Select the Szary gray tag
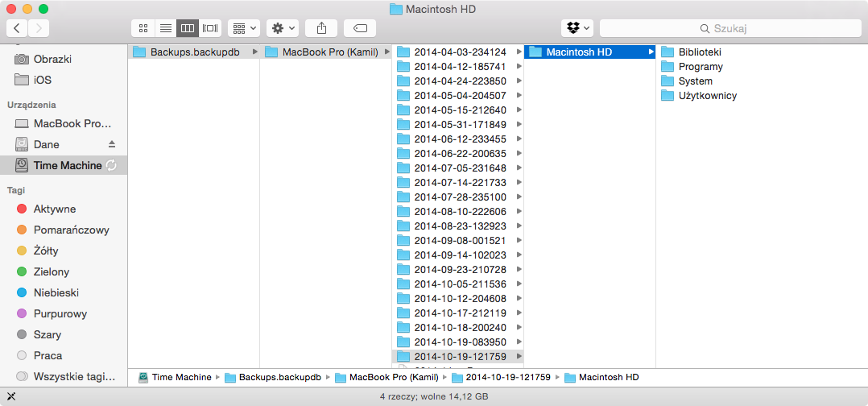868x406 pixels. point(64,334)
